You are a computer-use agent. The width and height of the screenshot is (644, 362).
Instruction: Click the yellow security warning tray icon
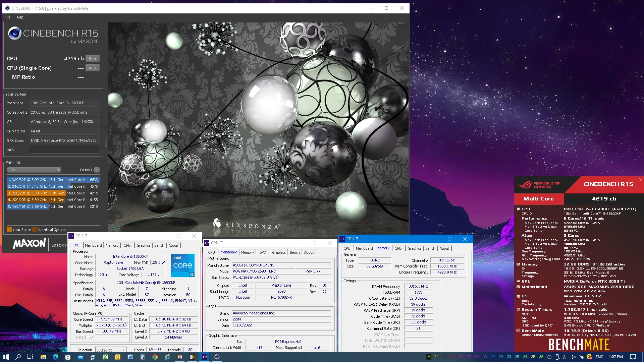point(589,357)
